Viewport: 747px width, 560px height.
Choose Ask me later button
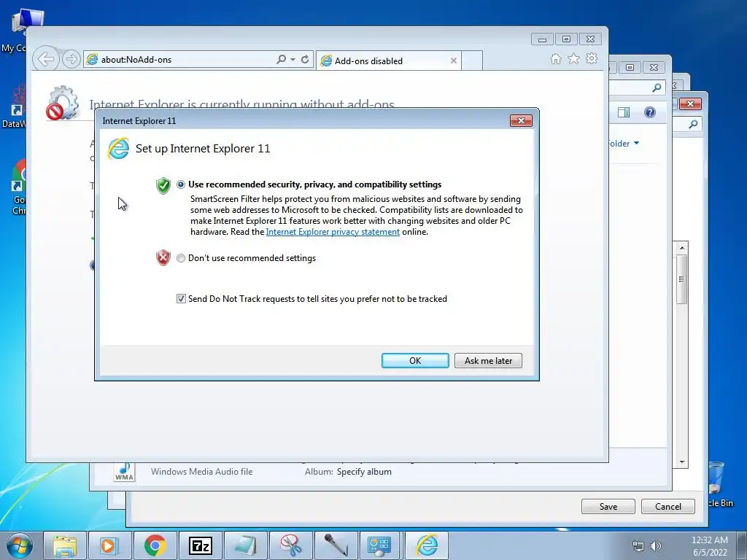coord(488,360)
